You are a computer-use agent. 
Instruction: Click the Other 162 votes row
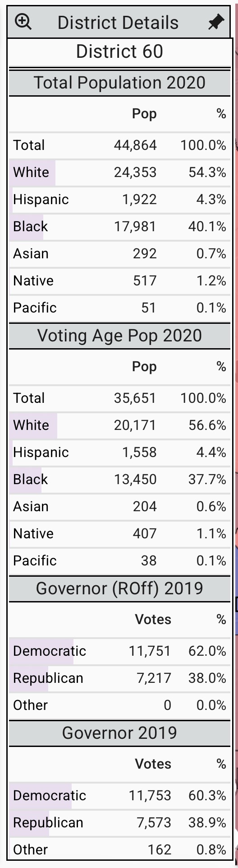tap(119, 850)
